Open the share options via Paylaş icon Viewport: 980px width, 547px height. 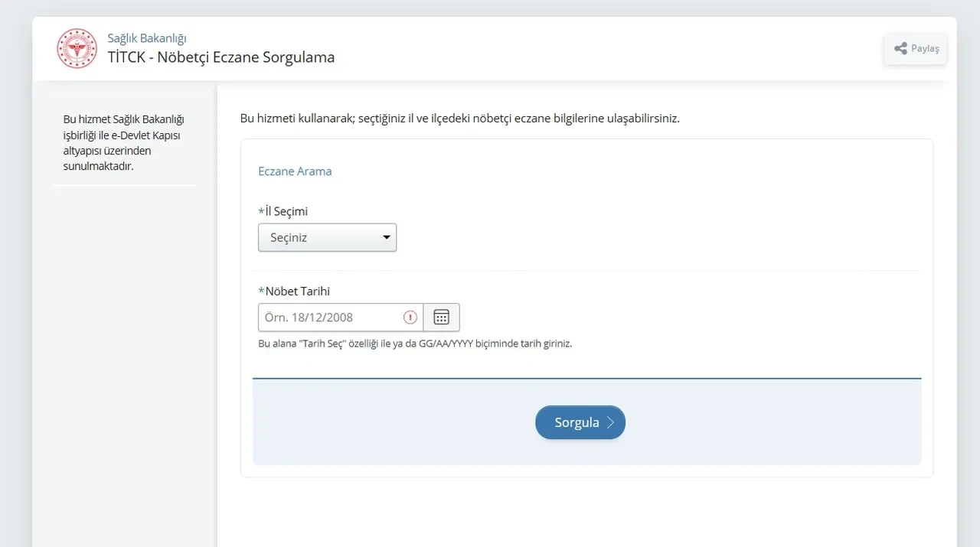click(x=915, y=48)
